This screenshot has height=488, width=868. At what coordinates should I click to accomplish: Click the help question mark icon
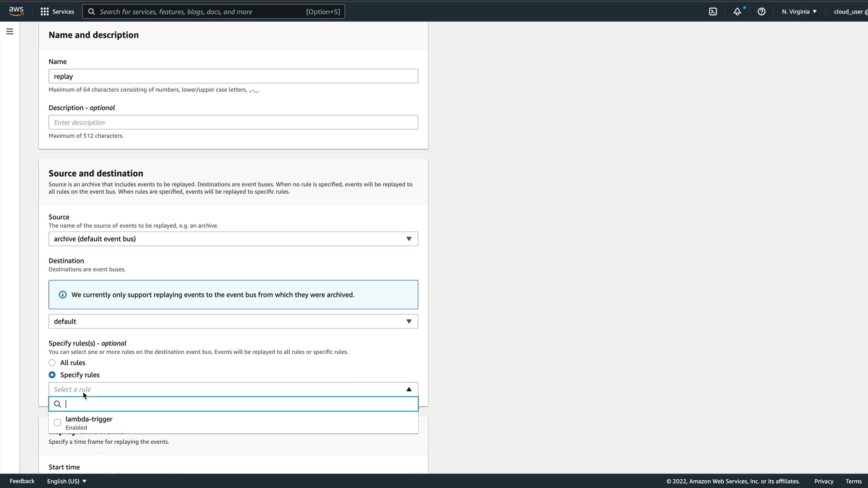[761, 12]
